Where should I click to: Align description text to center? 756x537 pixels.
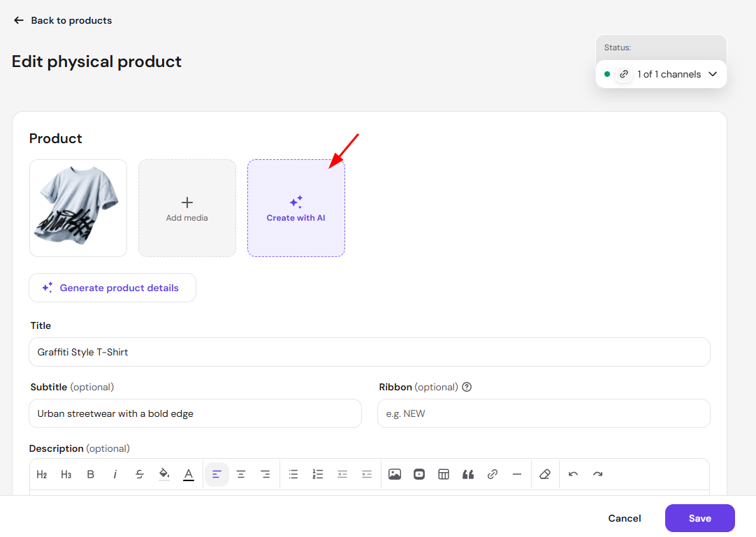(241, 474)
